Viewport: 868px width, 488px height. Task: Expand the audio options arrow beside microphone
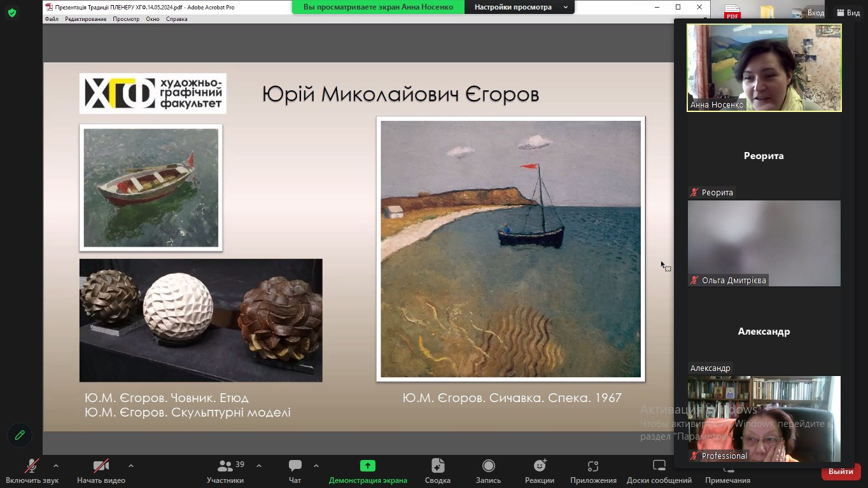coord(56,466)
